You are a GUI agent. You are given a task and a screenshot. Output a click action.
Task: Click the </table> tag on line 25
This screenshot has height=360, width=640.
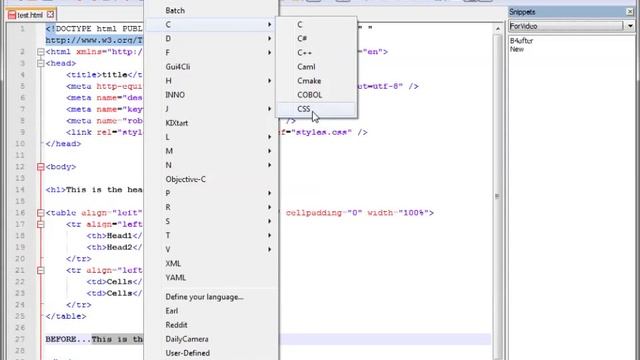point(66,316)
